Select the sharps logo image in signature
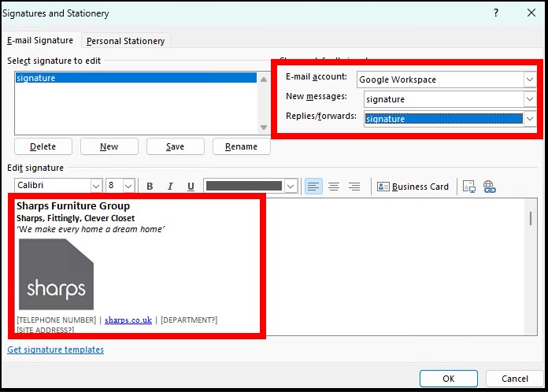Viewport: 548px width, 392px height. coord(56,274)
